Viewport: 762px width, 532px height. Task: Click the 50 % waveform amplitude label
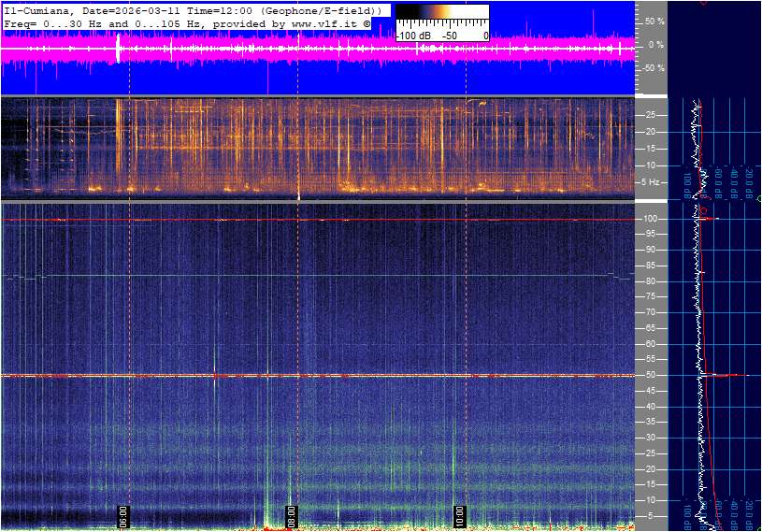click(x=654, y=21)
